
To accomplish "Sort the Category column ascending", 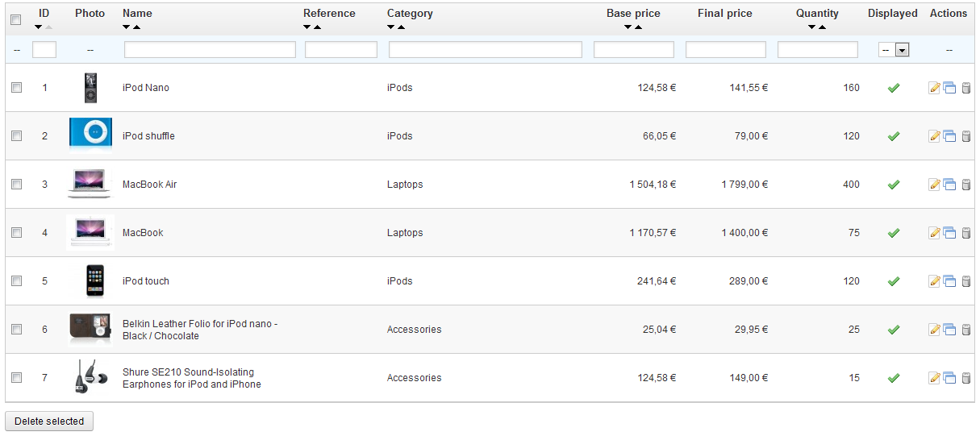I will pos(401,27).
